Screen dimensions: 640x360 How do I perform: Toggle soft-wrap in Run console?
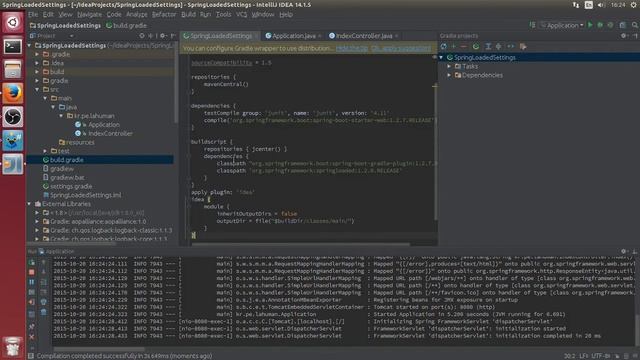click(x=43, y=282)
